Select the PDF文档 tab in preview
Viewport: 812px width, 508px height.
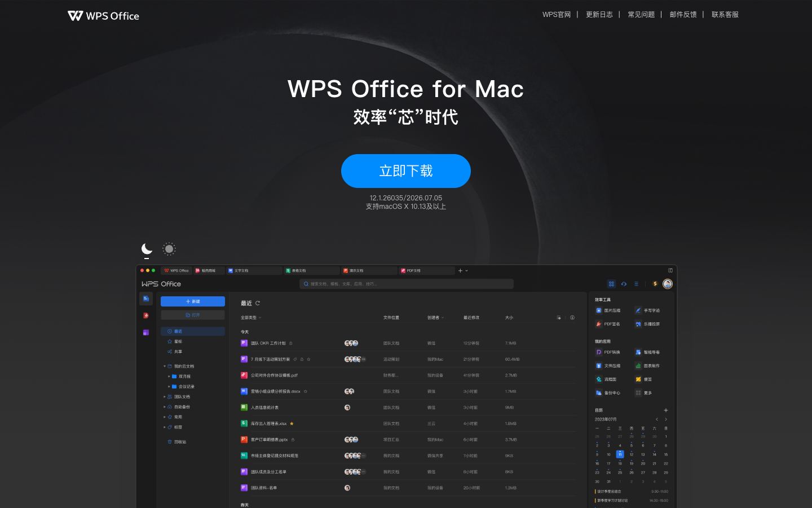coord(427,271)
